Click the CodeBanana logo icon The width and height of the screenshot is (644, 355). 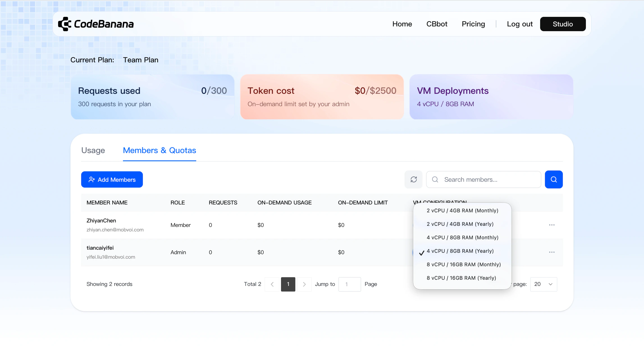65,24
